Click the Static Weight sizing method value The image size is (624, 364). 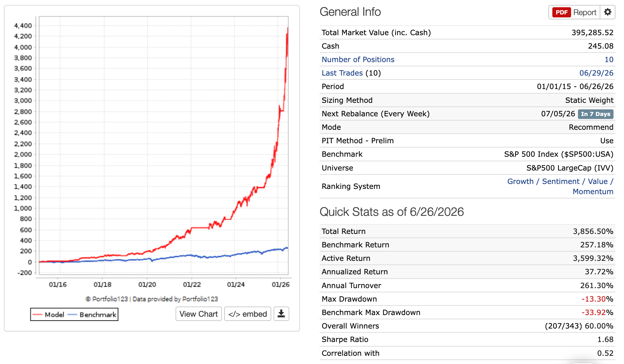pyautogui.click(x=589, y=100)
